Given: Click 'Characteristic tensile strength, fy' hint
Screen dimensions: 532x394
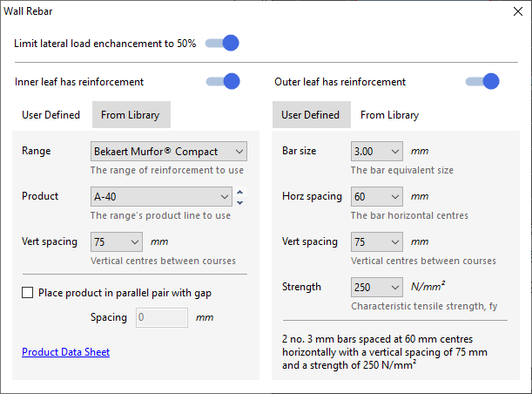Looking at the screenshot, I should pos(424,306).
